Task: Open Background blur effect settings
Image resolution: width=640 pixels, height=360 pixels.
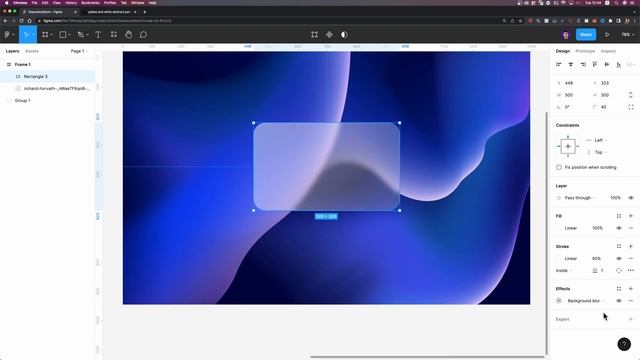Action: 559,301
